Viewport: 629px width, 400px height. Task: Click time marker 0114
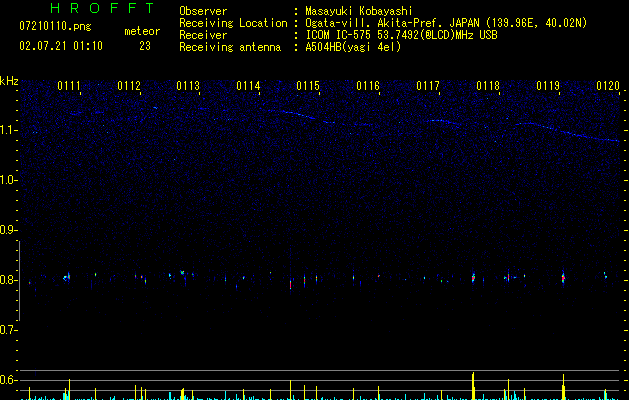tap(248, 86)
